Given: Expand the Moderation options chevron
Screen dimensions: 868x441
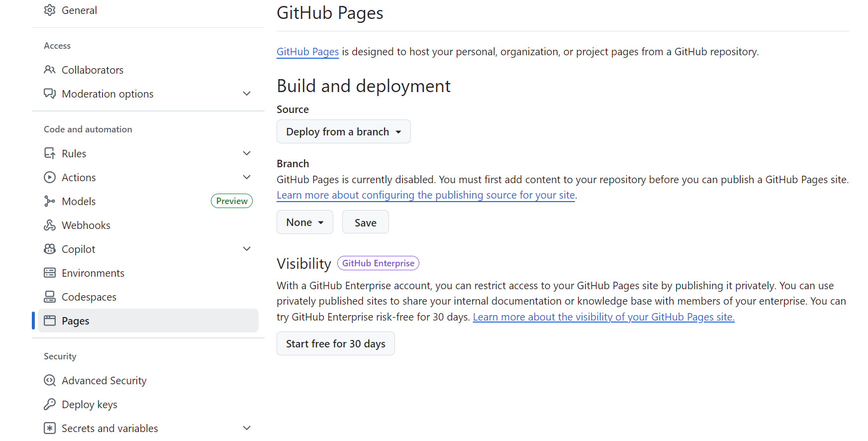Looking at the screenshot, I should pyautogui.click(x=247, y=94).
